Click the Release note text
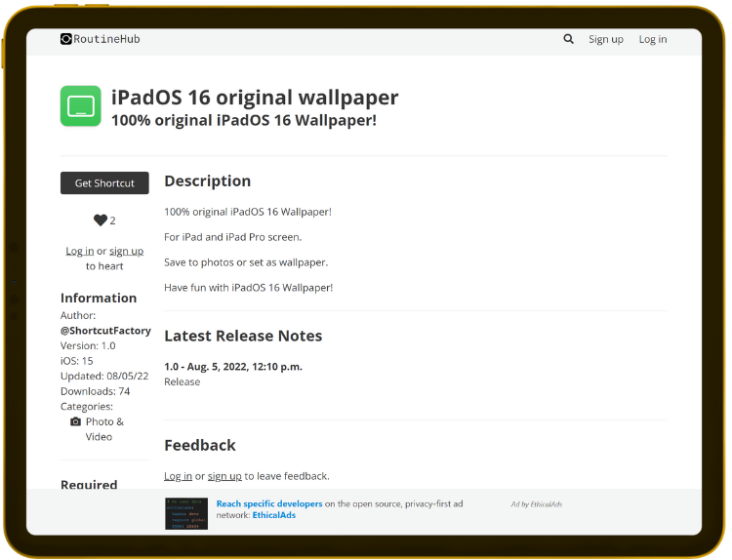 click(183, 382)
